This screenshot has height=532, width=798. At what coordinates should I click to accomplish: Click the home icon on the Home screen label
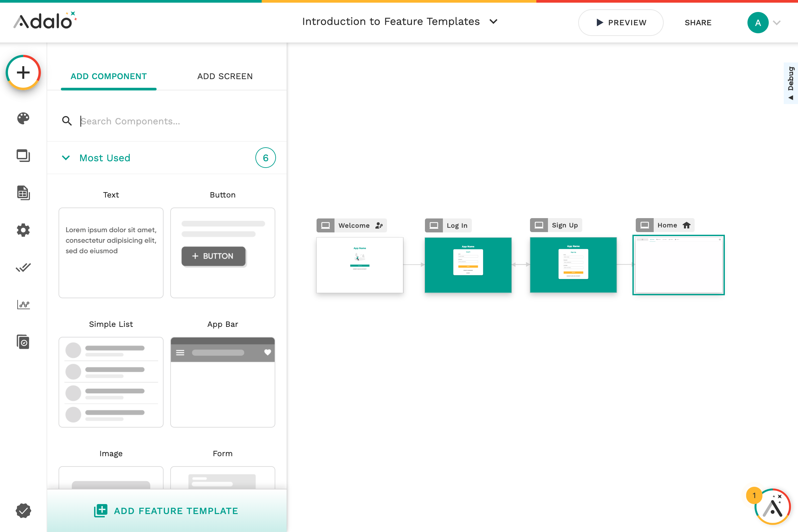686,225
